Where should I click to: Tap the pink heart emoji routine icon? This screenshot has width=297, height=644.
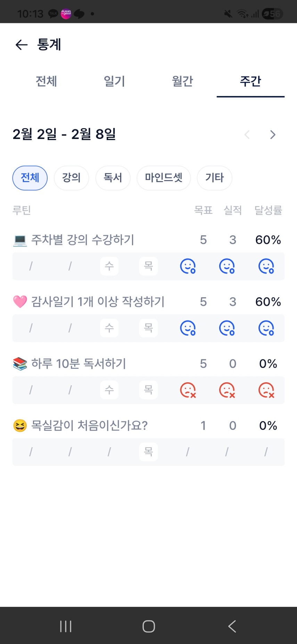20,302
